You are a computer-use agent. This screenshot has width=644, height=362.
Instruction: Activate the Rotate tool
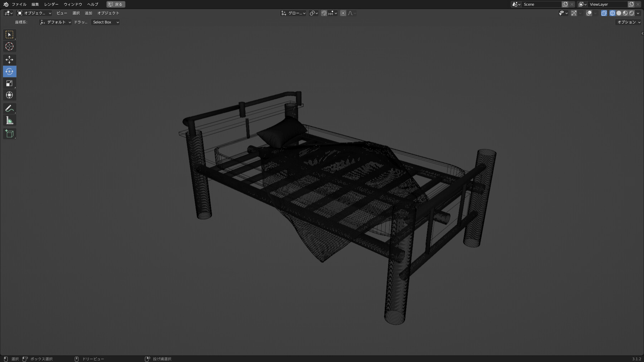click(x=9, y=71)
